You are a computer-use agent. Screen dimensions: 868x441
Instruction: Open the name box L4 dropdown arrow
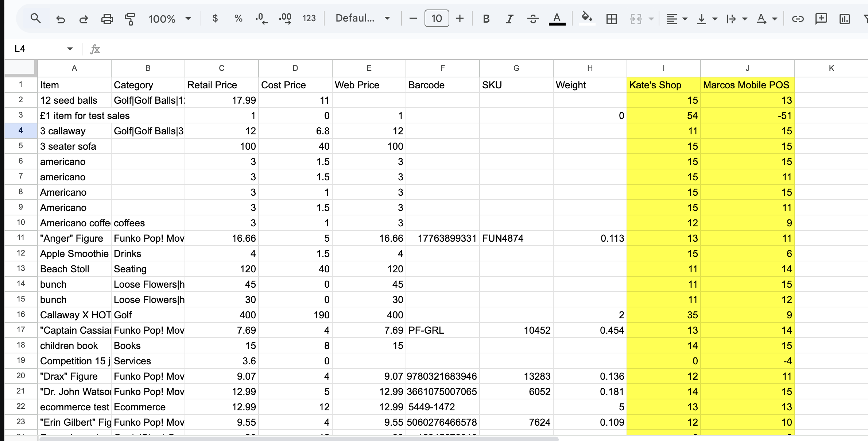tap(70, 49)
